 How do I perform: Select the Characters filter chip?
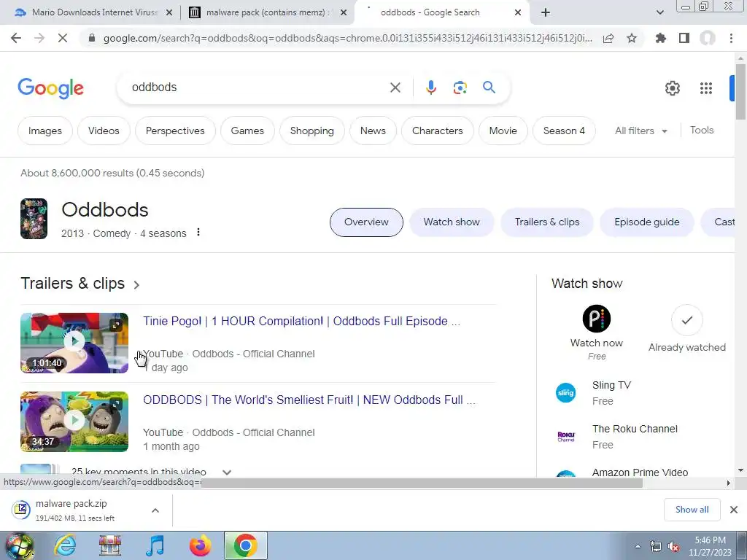point(438,131)
